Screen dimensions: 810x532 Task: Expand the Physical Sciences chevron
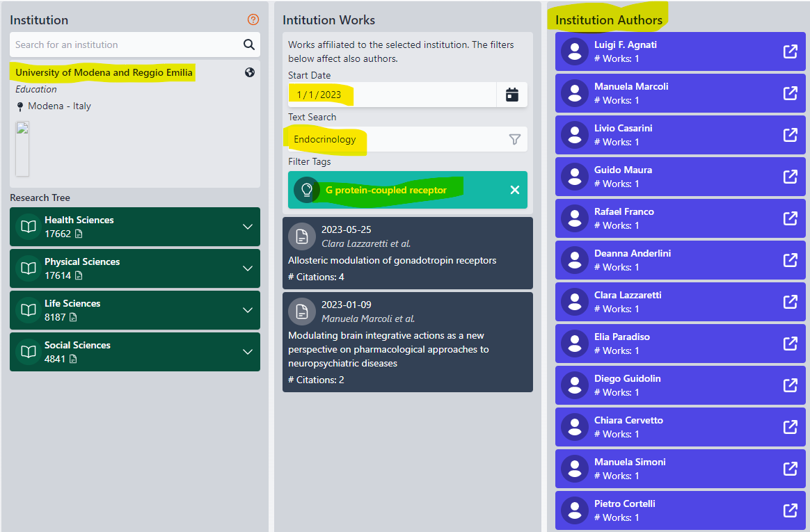point(248,268)
